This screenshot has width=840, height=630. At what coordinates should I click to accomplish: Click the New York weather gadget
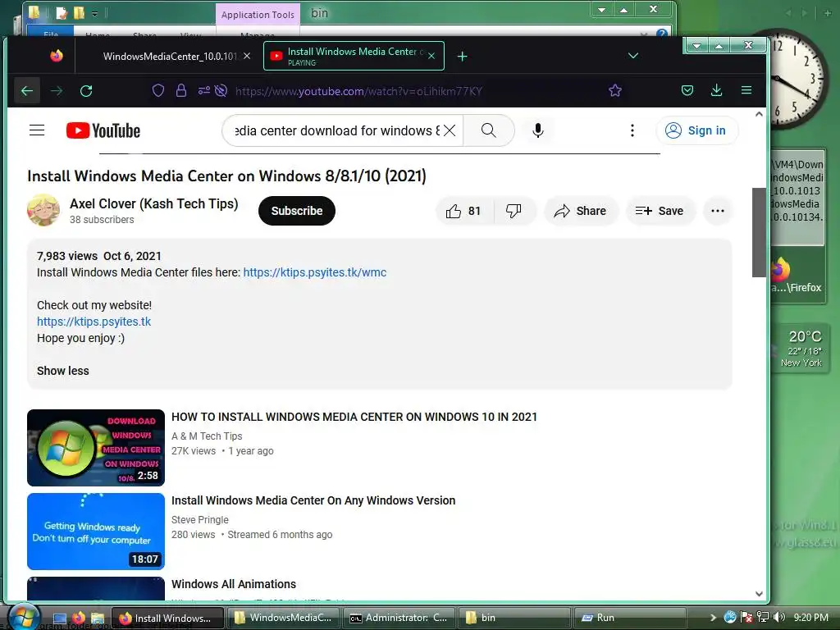coord(801,349)
